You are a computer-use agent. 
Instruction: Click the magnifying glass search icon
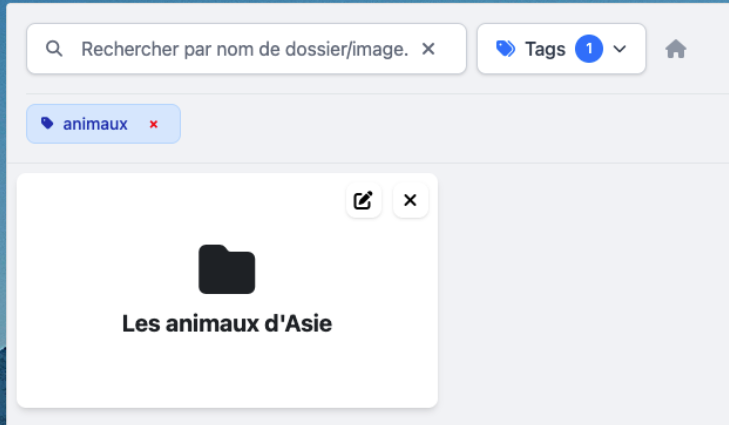(55, 49)
